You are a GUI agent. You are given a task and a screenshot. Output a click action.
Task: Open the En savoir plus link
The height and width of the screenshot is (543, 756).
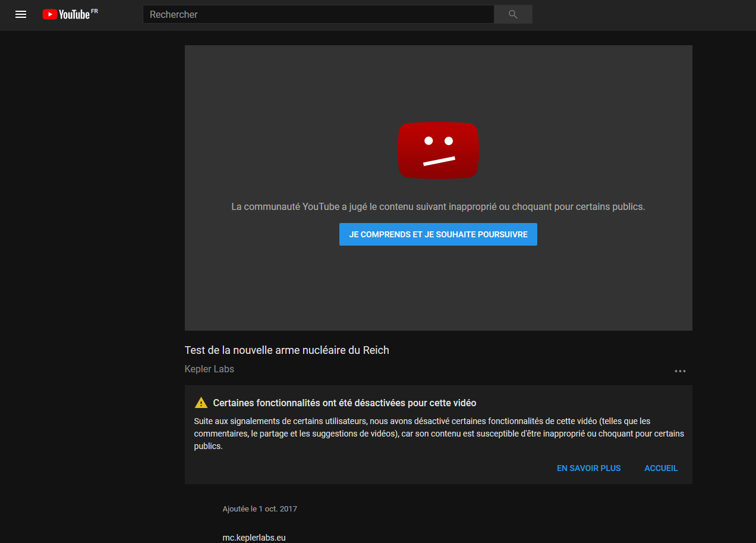(x=588, y=468)
